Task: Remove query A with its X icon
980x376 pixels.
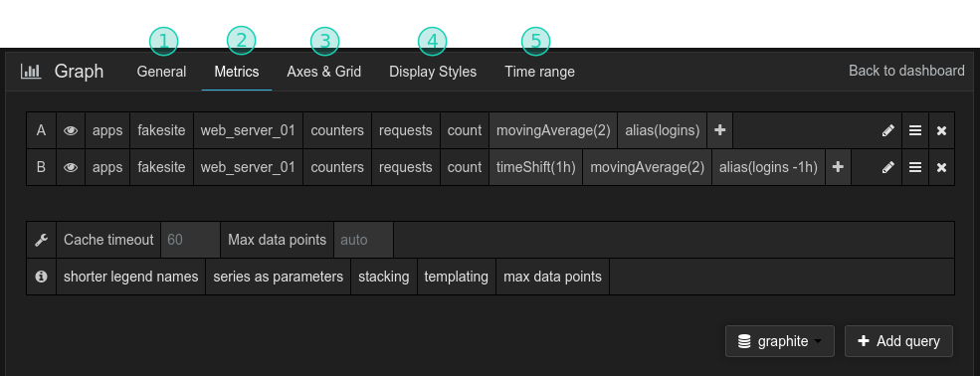Action: click(x=942, y=130)
